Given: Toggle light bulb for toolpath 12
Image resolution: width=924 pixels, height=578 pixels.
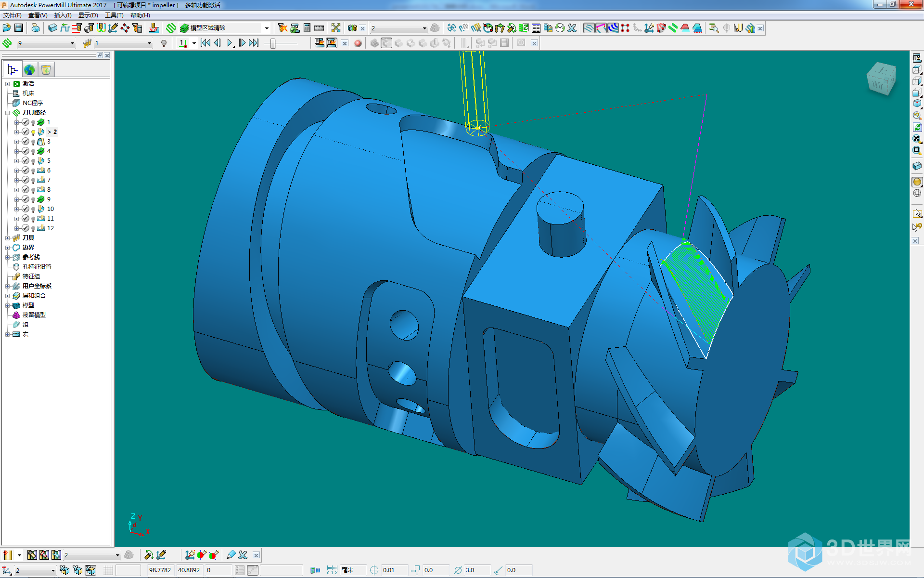Looking at the screenshot, I should [33, 229].
